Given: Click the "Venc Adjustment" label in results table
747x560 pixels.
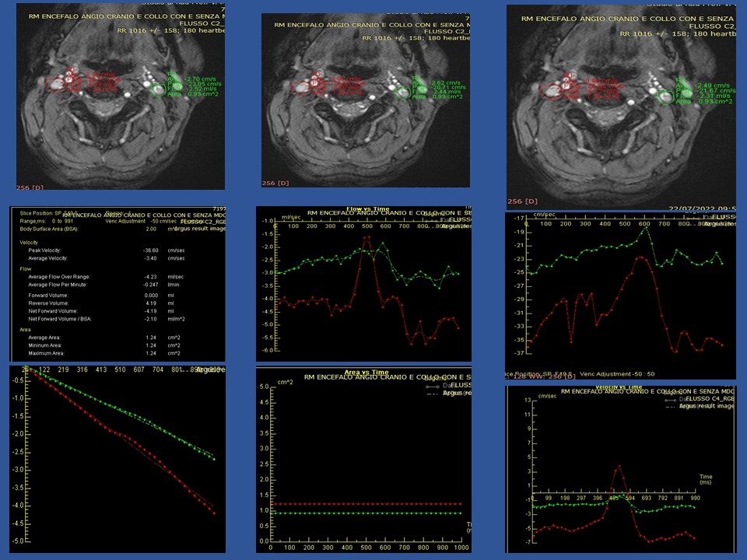Looking at the screenshot, I should pos(125,222).
